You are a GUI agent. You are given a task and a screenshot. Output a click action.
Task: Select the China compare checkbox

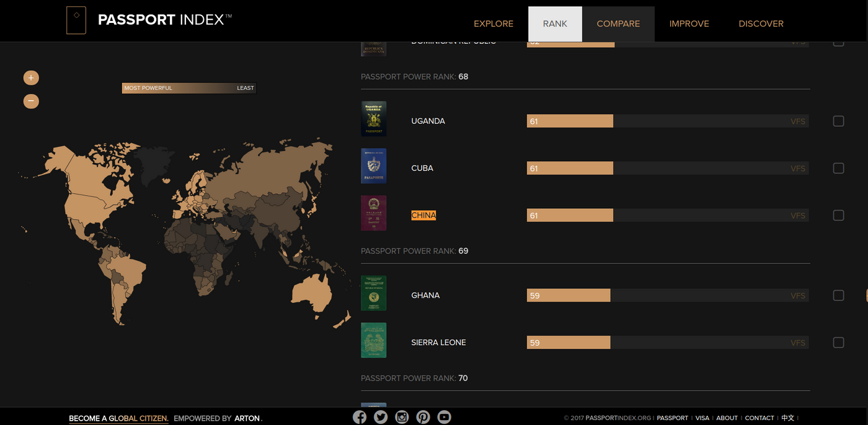pos(838,216)
